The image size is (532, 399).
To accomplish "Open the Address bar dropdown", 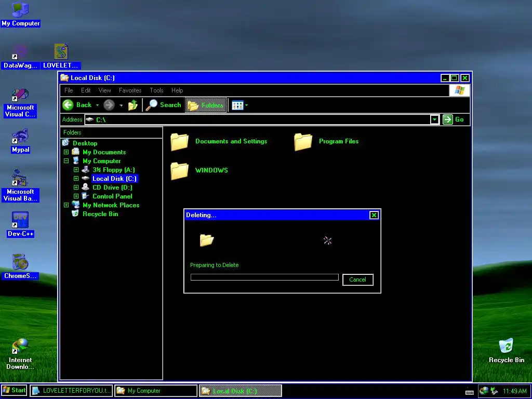I will tap(434, 119).
